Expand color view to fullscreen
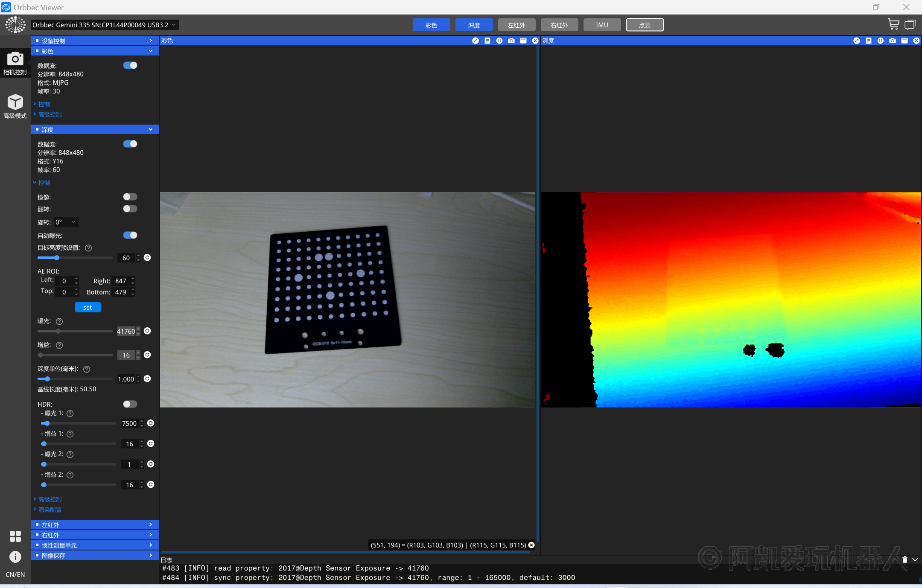Image resolution: width=922 pixels, height=588 pixels. [475, 41]
